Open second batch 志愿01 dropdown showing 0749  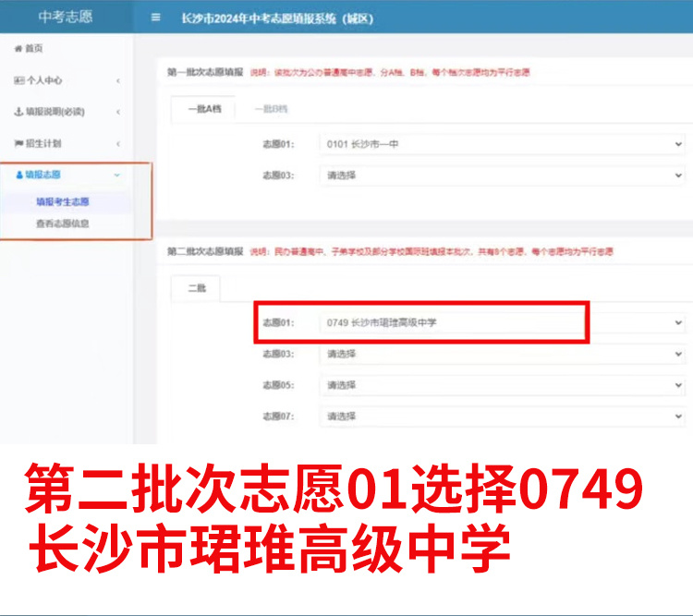[503, 323]
